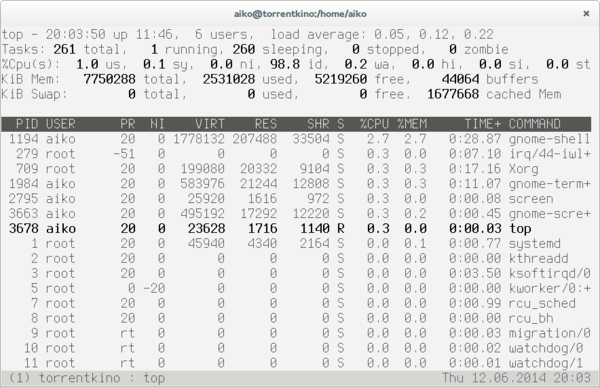Screen dimensions: 600x387
Task: Click the window title aiko@torrentkino:/home/aiko
Action: 300,14
